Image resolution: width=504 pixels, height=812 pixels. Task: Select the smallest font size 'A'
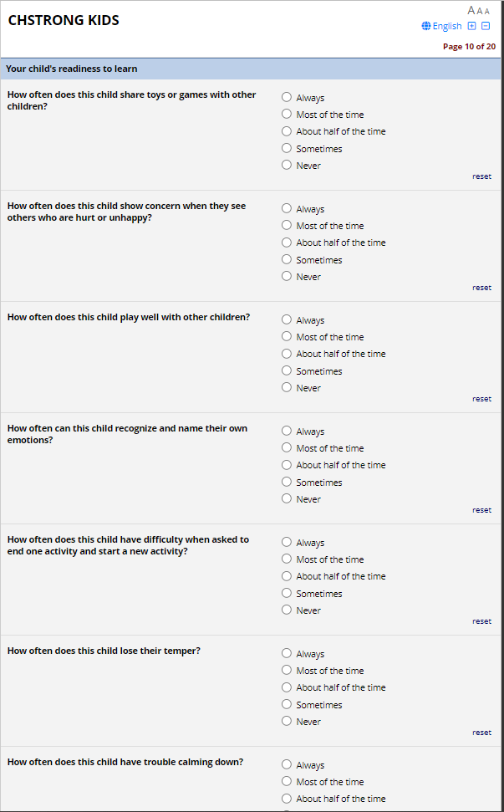click(x=487, y=12)
